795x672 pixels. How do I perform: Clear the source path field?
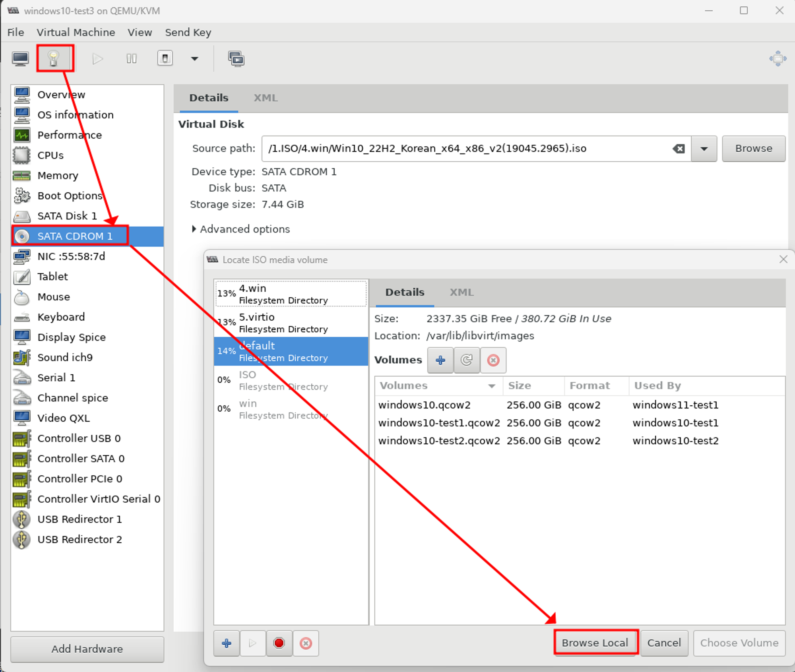pos(679,149)
